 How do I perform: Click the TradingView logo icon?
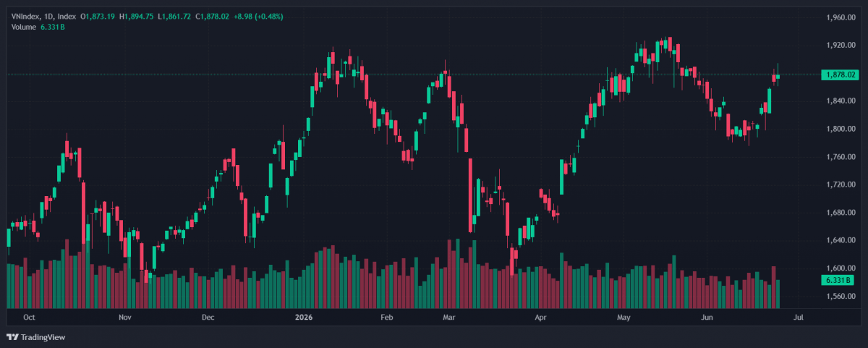point(12,337)
